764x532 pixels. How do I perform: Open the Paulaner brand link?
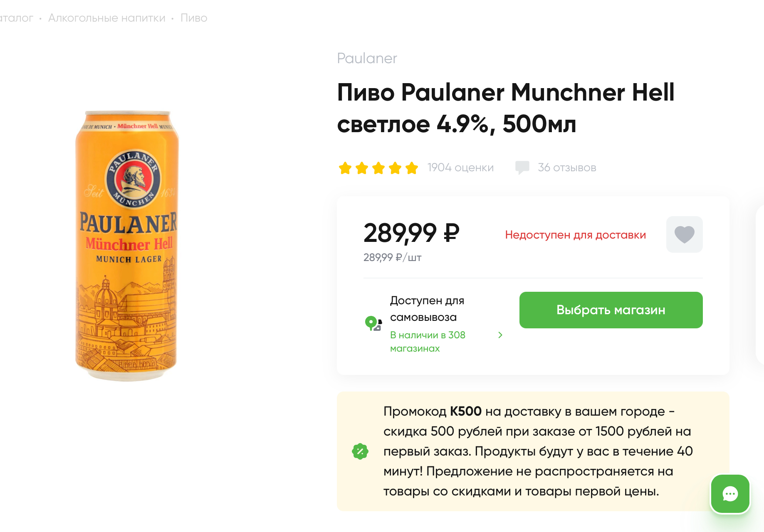click(367, 58)
